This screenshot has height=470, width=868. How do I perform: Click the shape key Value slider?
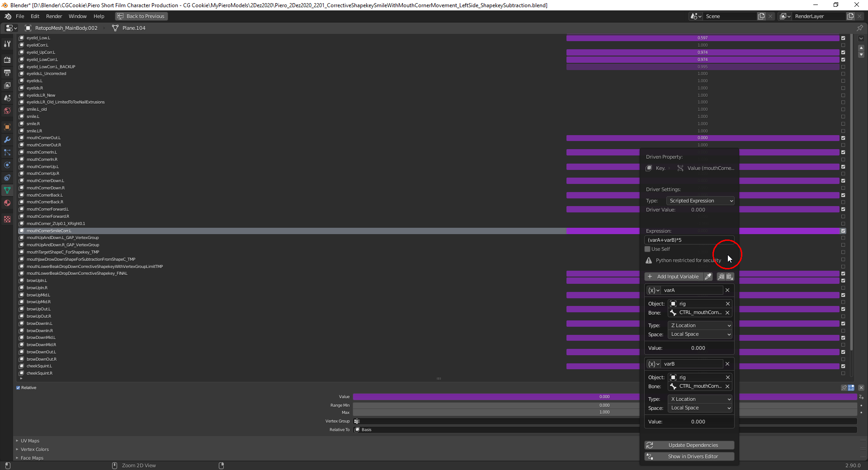605,397
